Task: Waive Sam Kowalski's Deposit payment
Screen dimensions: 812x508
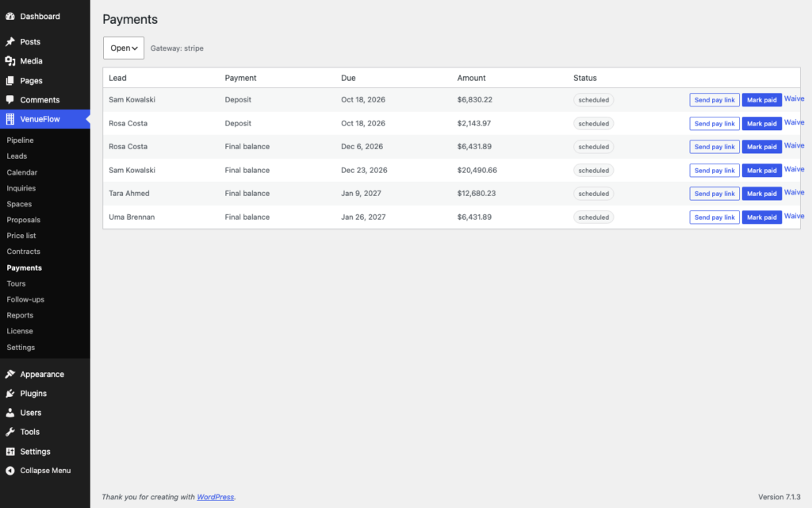Action: coord(794,98)
